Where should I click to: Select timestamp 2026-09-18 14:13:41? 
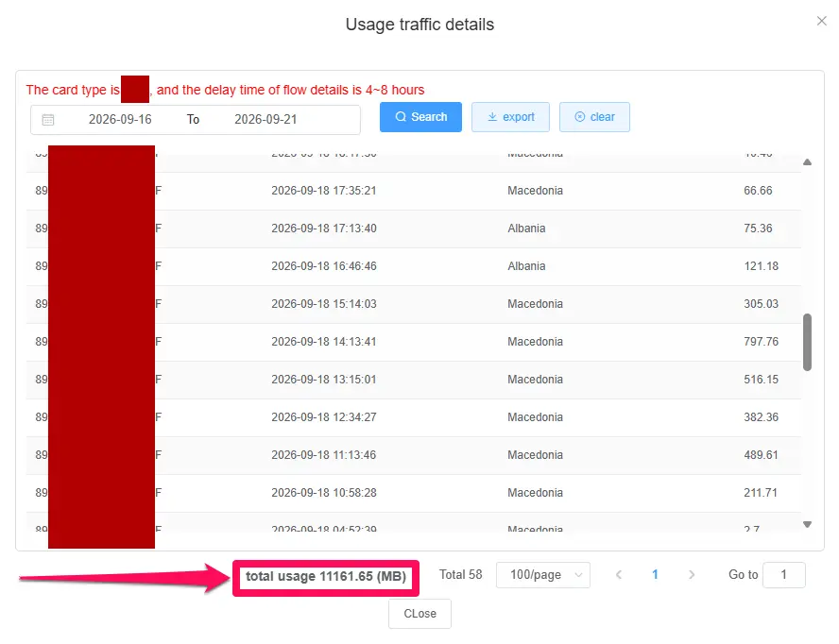[324, 342]
